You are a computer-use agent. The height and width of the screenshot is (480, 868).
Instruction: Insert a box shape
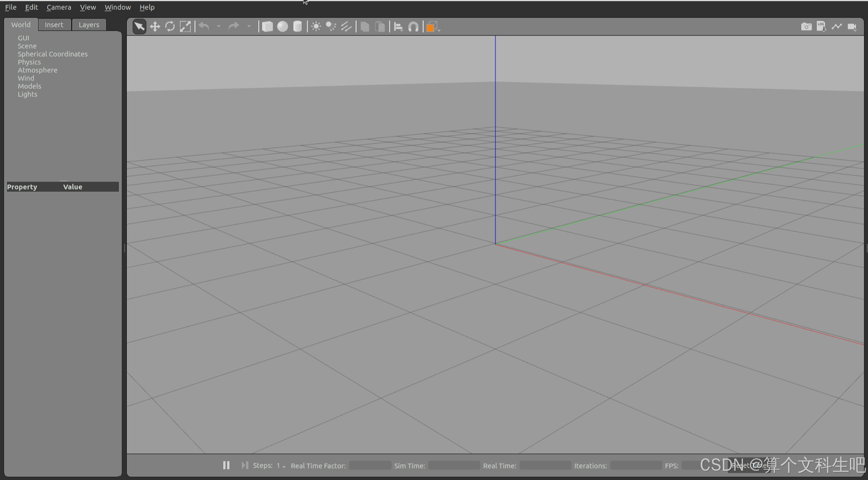pos(267,26)
